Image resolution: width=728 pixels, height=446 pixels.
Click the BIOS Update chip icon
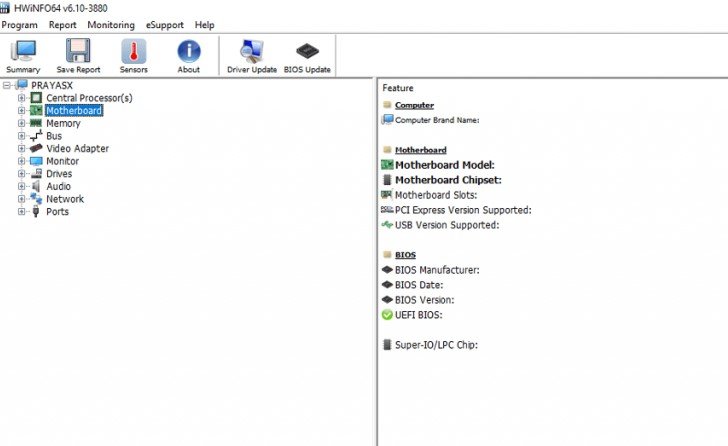[x=307, y=51]
